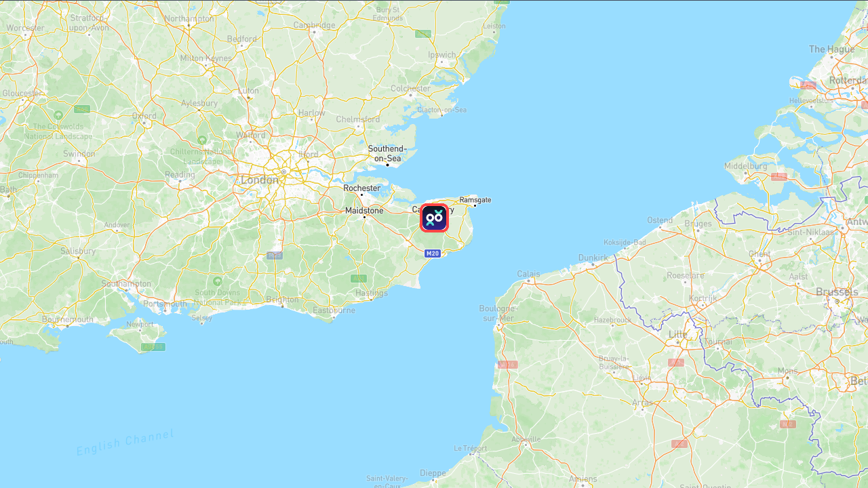Image resolution: width=868 pixels, height=488 pixels.
Task: Select the Maidstone map label
Action: 364,211
